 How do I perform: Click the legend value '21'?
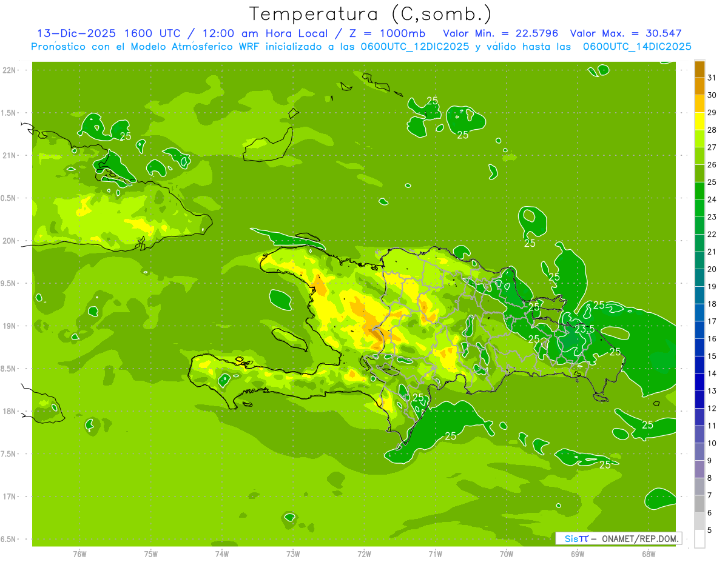click(x=712, y=252)
